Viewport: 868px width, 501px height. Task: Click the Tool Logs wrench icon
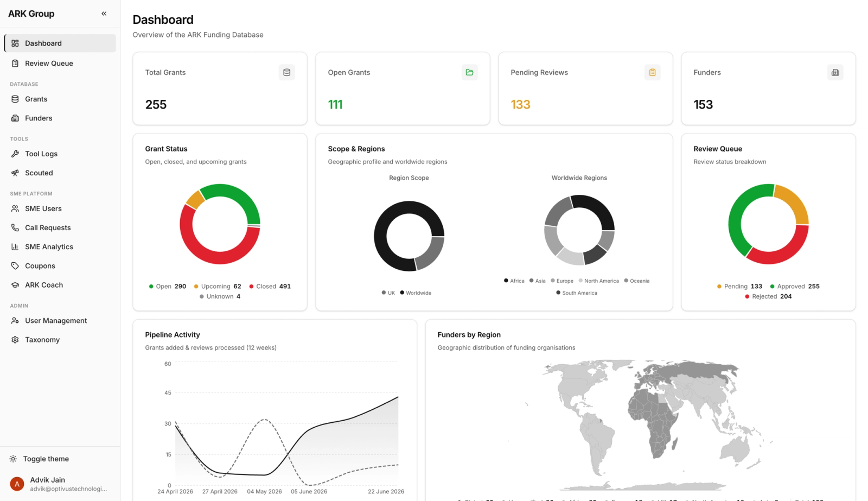15,154
